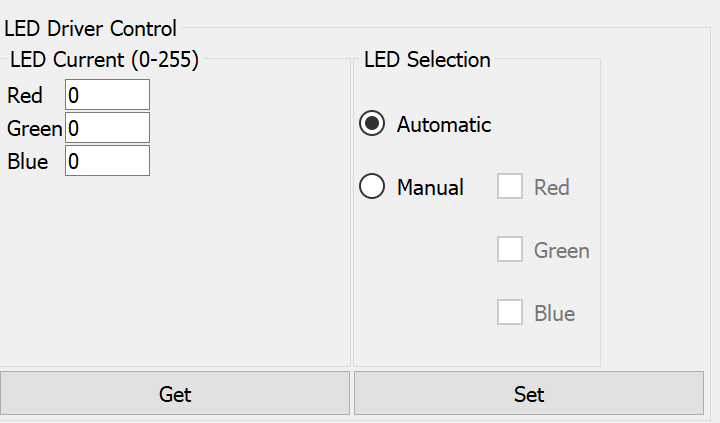The image size is (720, 423).
Task: Click the LED Driver Control group title
Action: point(90,29)
